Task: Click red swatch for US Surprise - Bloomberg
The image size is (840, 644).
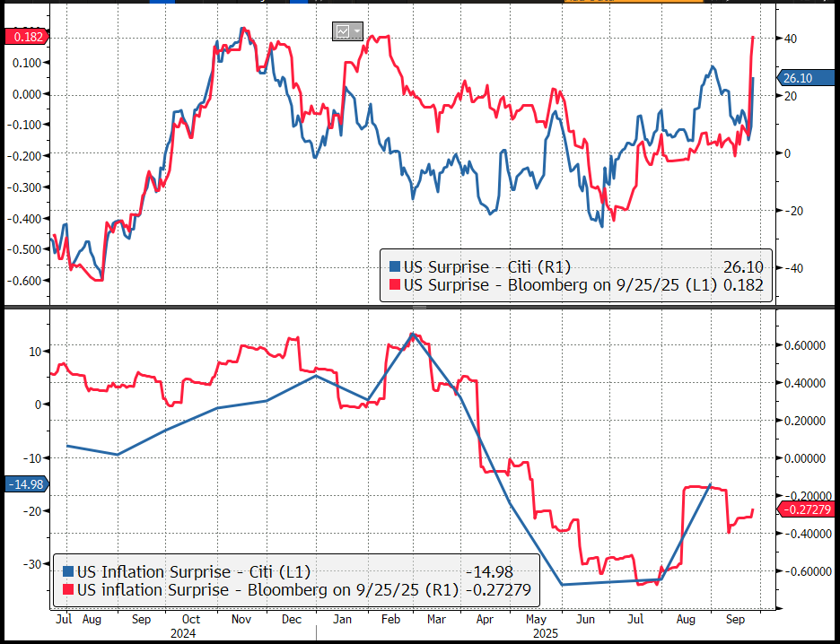Action: [394, 284]
